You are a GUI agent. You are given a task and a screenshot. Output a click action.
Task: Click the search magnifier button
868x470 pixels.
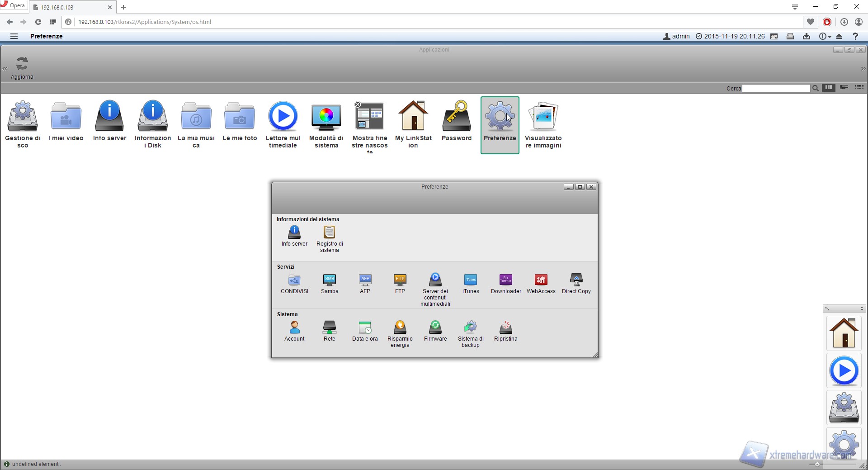[x=815, y=89]
